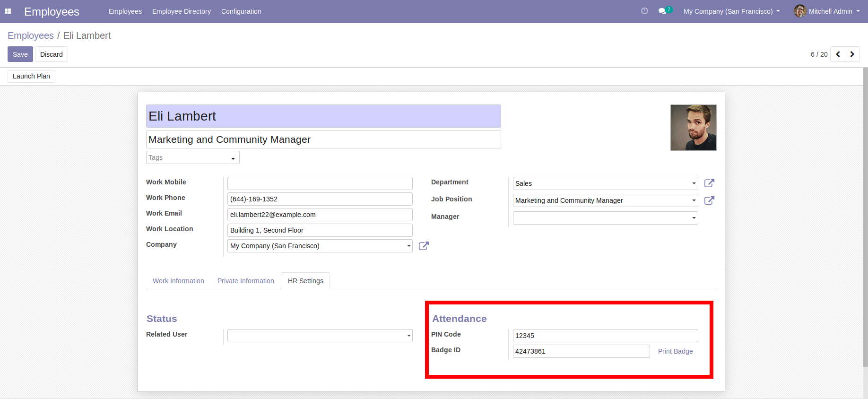Screen dimensions: 868x399
Task: Open the apps grid menu icon
Action: (8, 11)
